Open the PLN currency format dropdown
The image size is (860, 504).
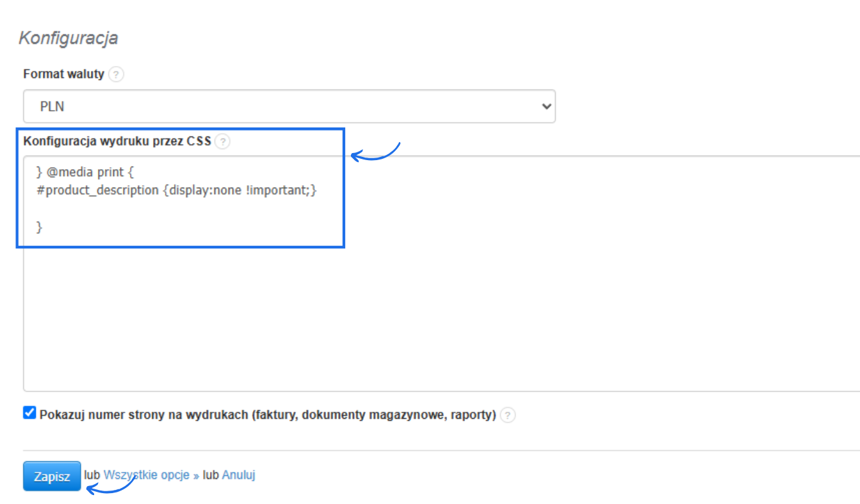point(289,106)
